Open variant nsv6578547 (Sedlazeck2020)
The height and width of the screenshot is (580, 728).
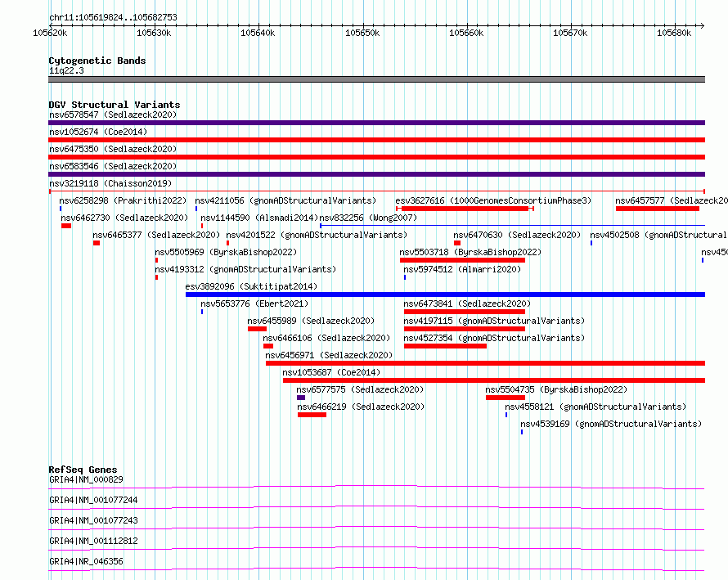[x=113, y=115]
